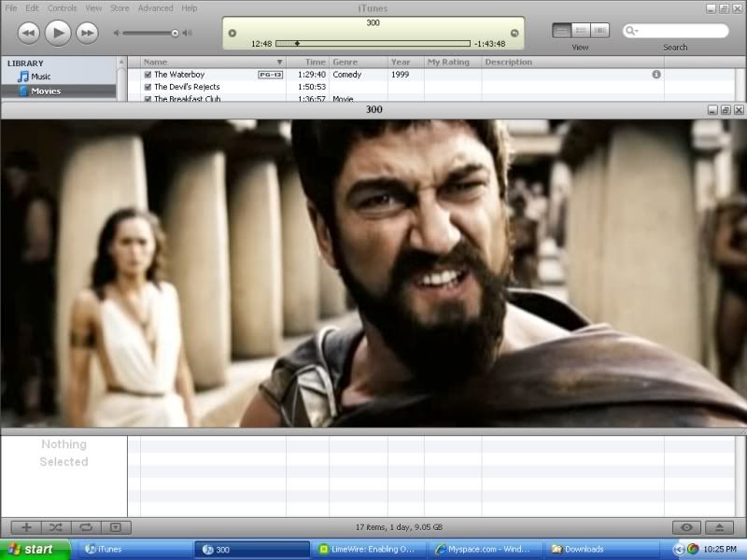The width and height of the screenshot is (747, 560).
Task: Switch to the Downloads taskbar button
Action: [602, 550]
